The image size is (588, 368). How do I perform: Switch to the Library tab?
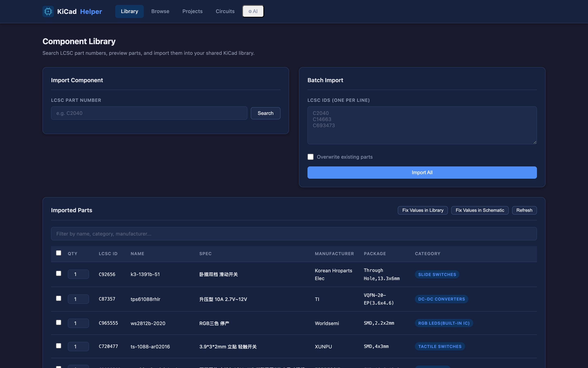129,11
